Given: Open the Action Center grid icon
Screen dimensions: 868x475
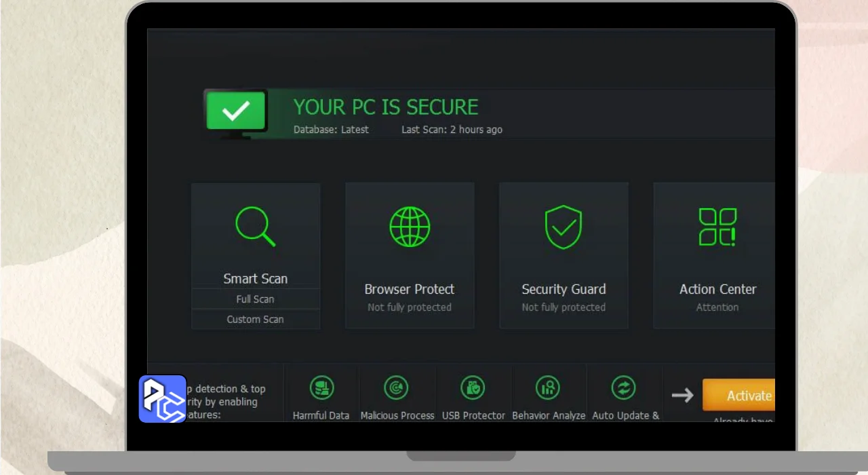Looking at the screenshot, I should coord(717,227).
